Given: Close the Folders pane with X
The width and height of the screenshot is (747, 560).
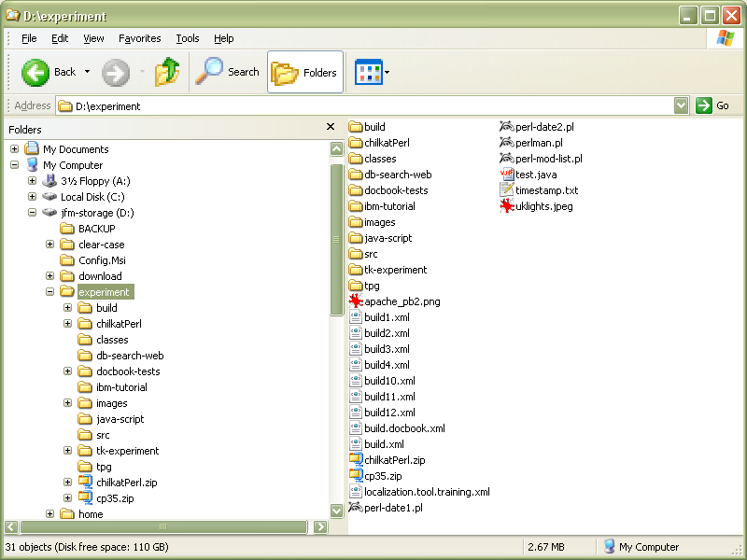Looking at the screenshot, I should click(x=331, y=127).
